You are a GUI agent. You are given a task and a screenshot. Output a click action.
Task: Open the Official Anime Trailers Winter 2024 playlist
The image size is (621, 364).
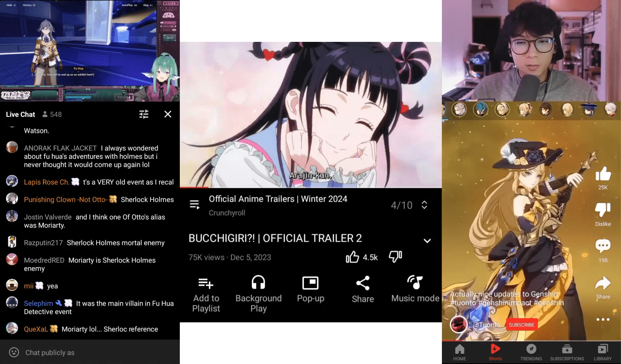tap(278, 199)
